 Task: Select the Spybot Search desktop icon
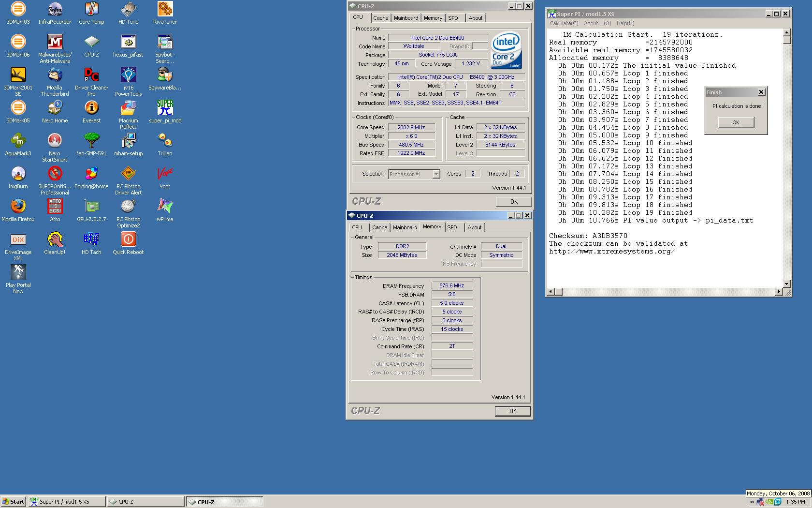[x=165, y=49]
